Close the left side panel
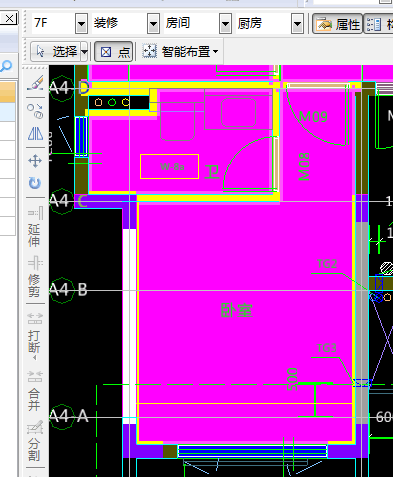The width and height of the screenshot is (393, 477). pyautogui.click(x=9, y=19)
